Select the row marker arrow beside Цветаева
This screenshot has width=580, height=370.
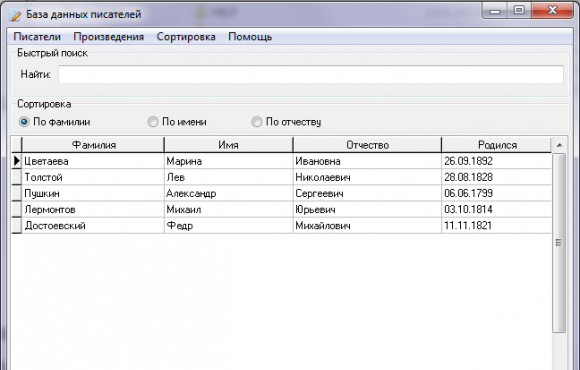coord(17,161)
